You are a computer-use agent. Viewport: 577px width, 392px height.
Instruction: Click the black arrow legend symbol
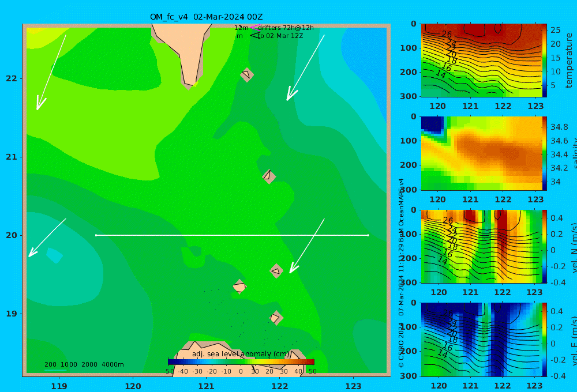click(x=255, y=36)
